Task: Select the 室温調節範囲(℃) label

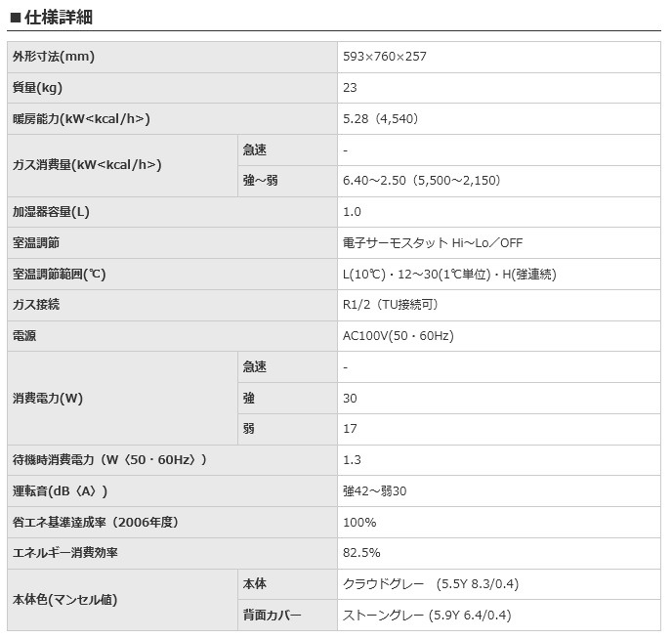Action: pos(60,275)
